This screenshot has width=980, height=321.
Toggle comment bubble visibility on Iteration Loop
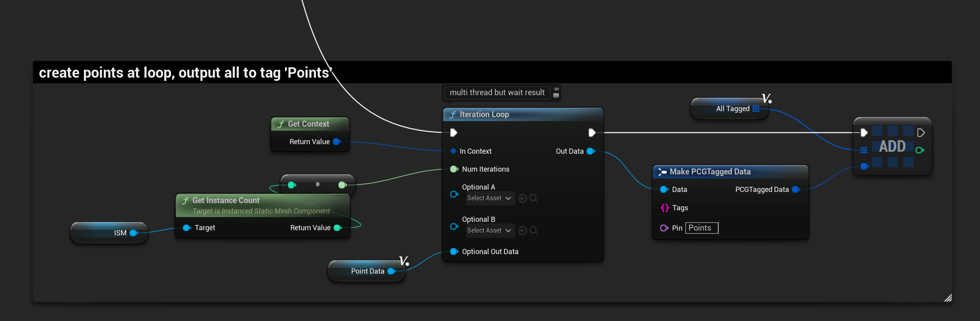coord(556,96)
